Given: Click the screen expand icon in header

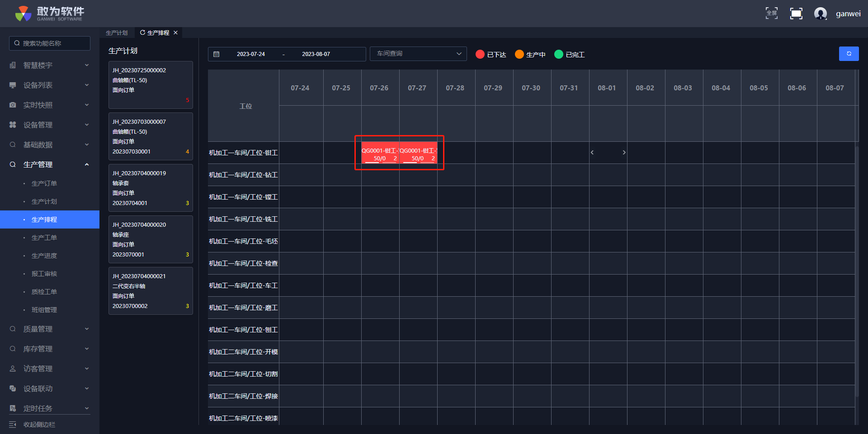Looking at the screenshot, I should 796,14.
